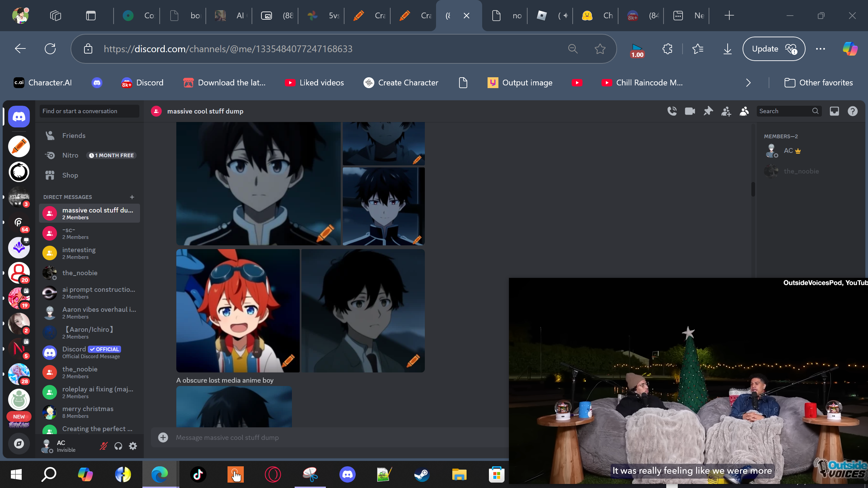The image size is (868, 488).
Task: Open Windows Start menu
Action: coord(16,474)
